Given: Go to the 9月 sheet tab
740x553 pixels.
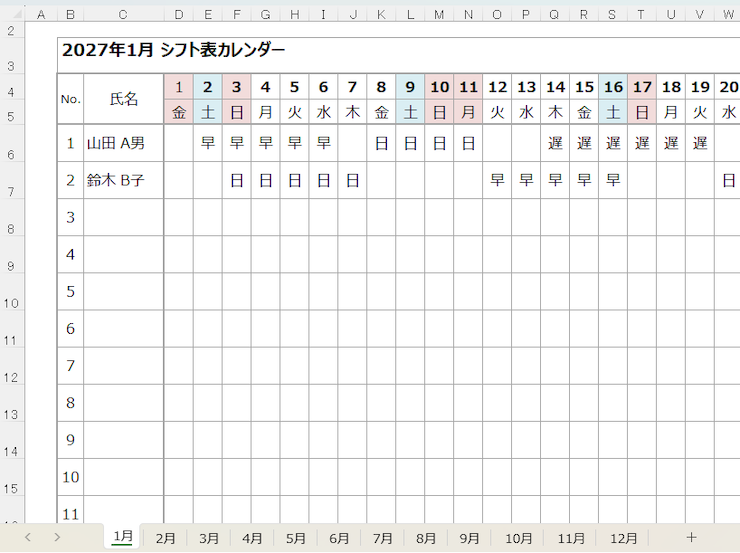Looking at the screenshot, I should point(469,538).
